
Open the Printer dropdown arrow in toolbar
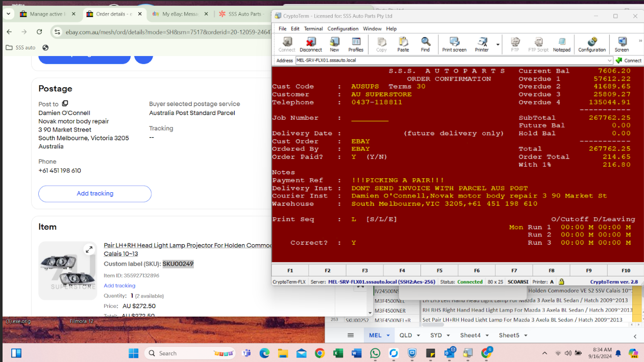point(498,45)
